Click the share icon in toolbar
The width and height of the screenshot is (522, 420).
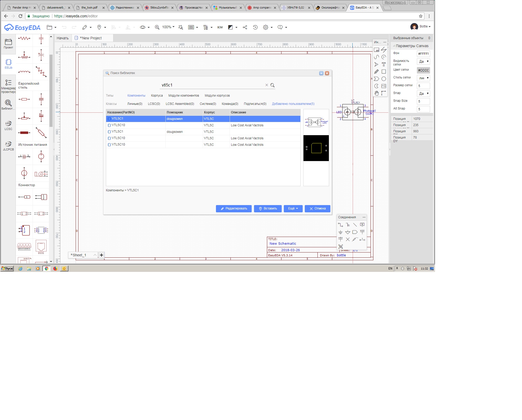pyautogui.click(x=245, y=27)
